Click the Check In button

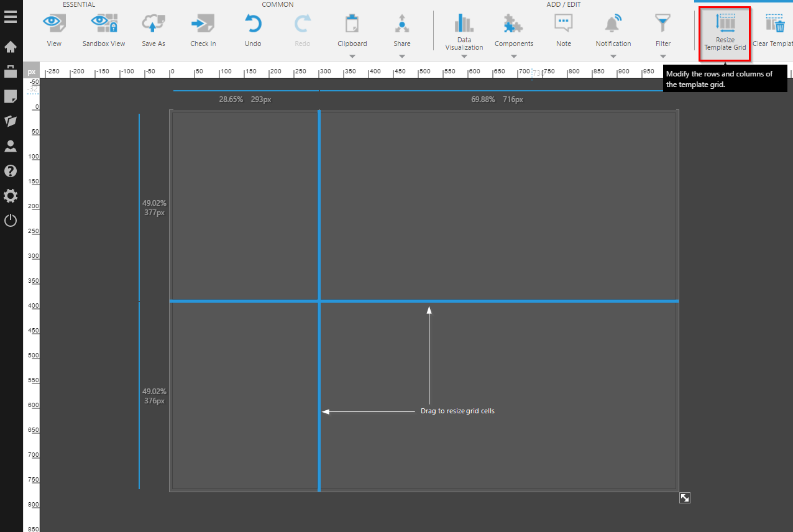coord(203,30)
